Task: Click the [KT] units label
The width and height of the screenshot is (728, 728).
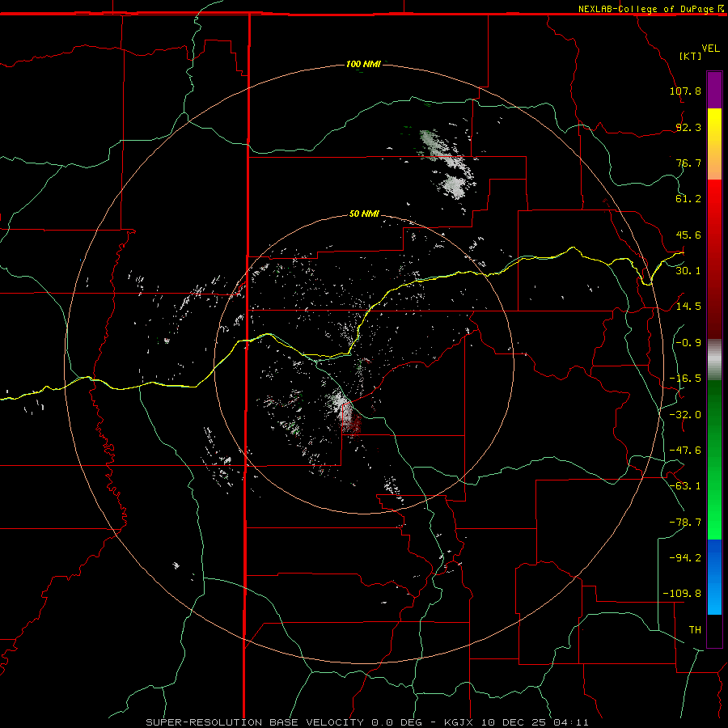Action: (x=691, y=56)
